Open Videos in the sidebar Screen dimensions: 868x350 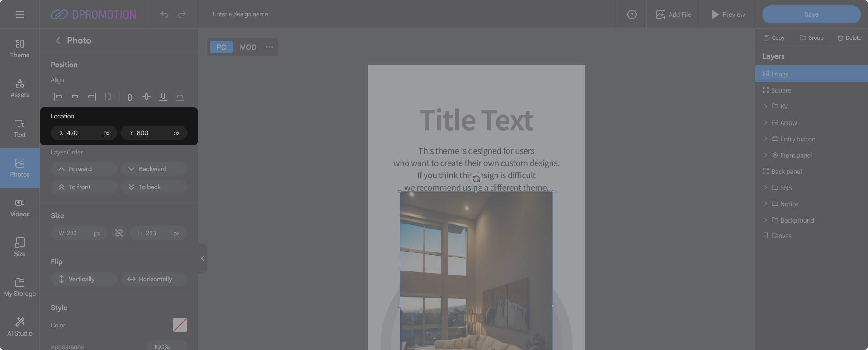(20, 208)
